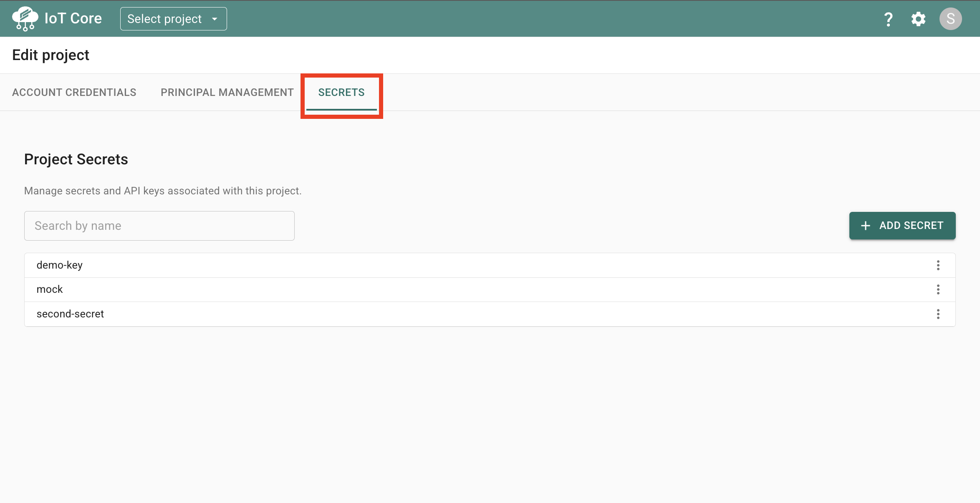Open the help question mark icon

point(888,19)
